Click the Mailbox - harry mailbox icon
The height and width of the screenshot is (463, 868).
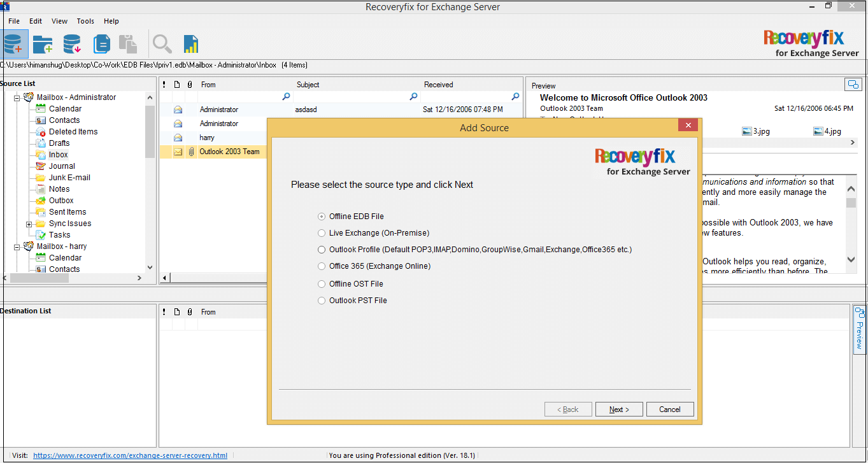(x=29, y=246)
